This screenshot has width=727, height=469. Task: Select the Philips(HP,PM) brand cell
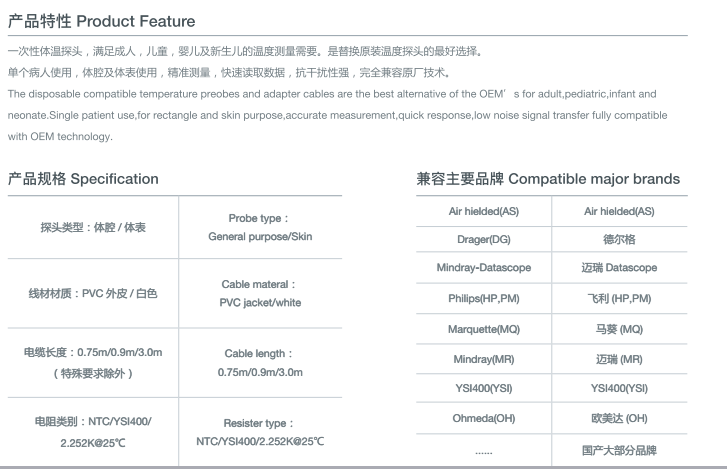(483, 299)
